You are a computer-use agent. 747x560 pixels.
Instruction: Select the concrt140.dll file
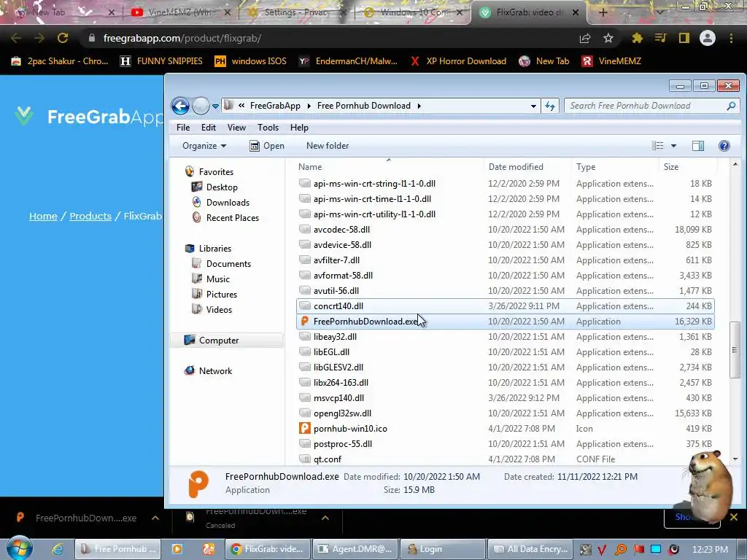click(x=505, y=306)
